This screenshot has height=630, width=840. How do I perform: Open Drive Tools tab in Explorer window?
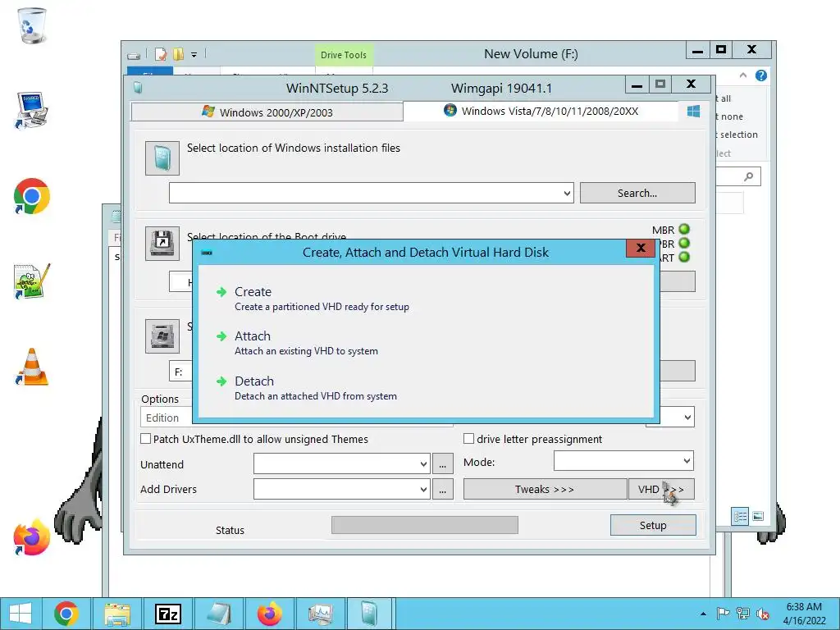(344, 55)
